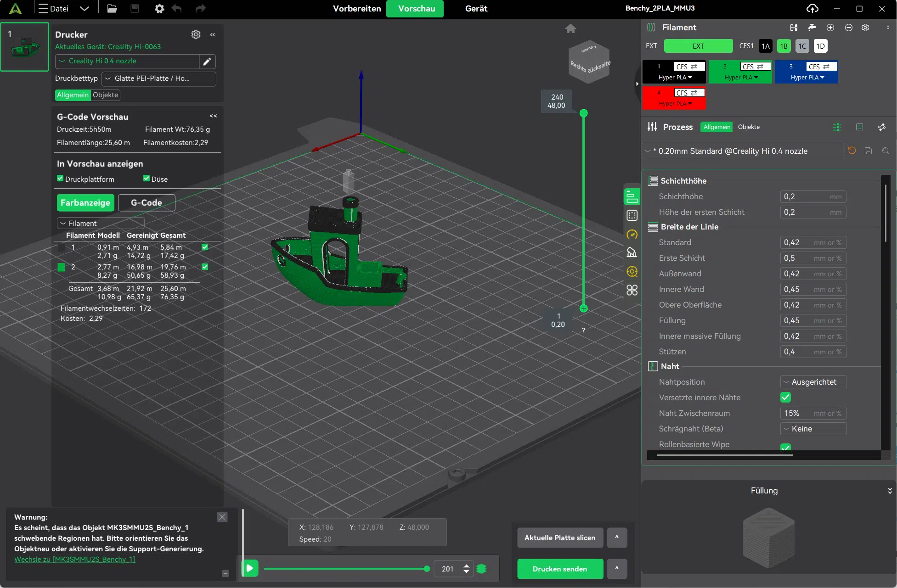The width and height of the screenshot is (897, 588).
Task: Toggle advanced settings list icon in Prozess
Action: 837,127
